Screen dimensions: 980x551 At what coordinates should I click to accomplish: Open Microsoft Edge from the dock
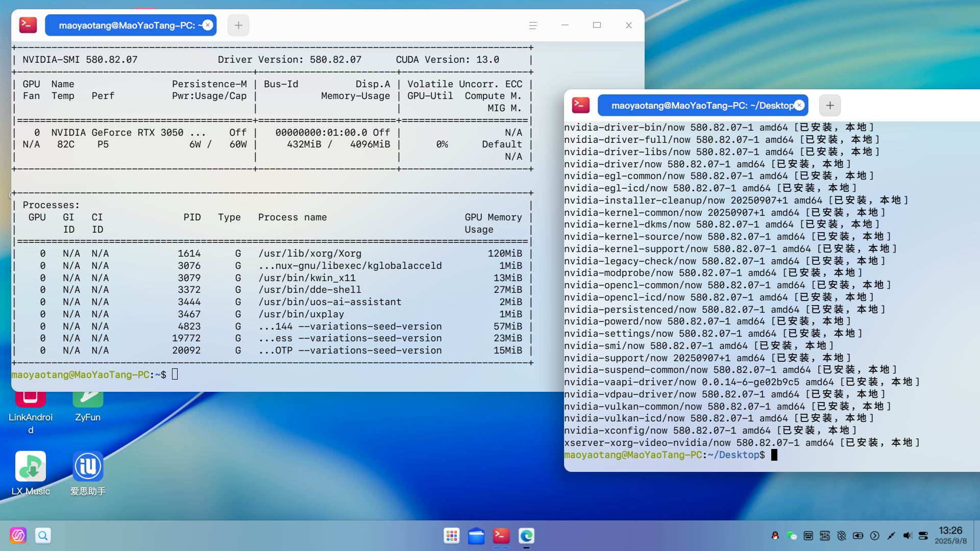click(526, 535)
